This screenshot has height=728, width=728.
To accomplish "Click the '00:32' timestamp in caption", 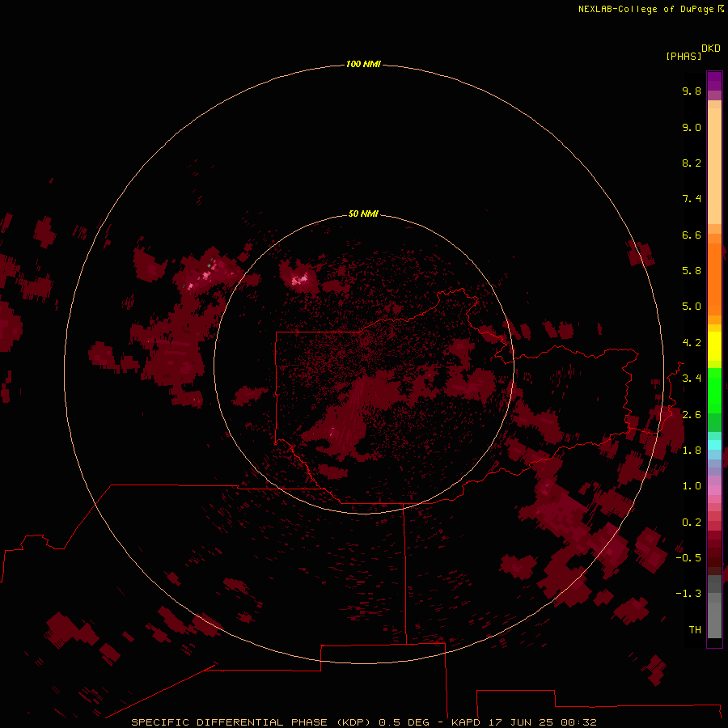I will point(578,722).
